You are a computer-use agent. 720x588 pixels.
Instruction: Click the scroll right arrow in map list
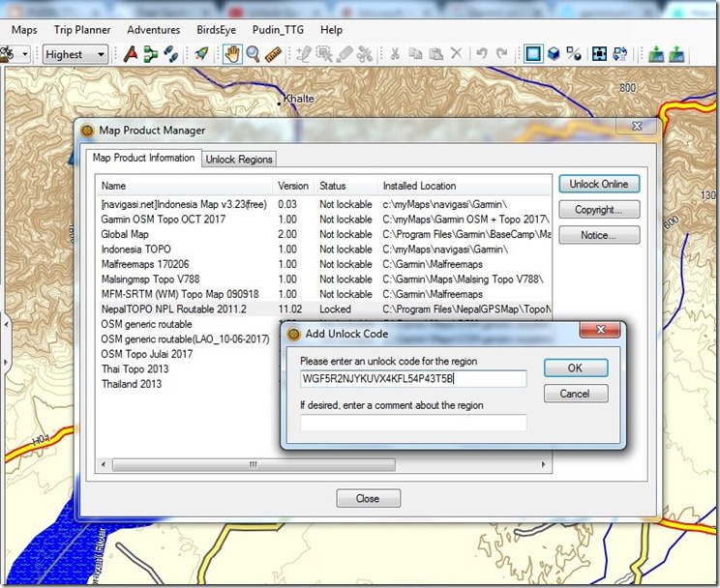point(544,464)
